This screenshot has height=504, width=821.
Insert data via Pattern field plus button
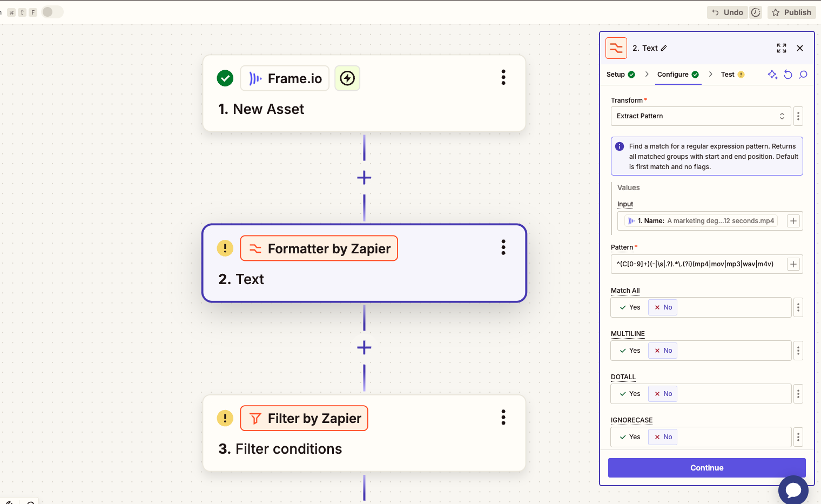tap(793, 264)
